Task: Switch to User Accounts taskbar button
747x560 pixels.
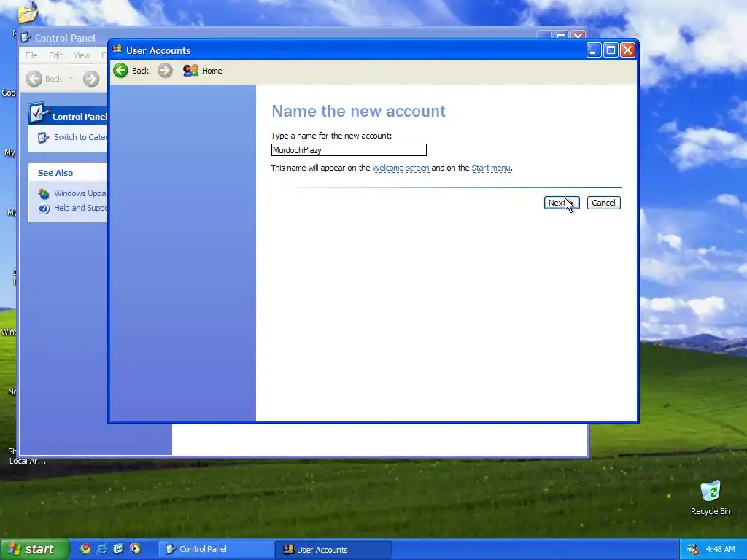Action: 333,550
